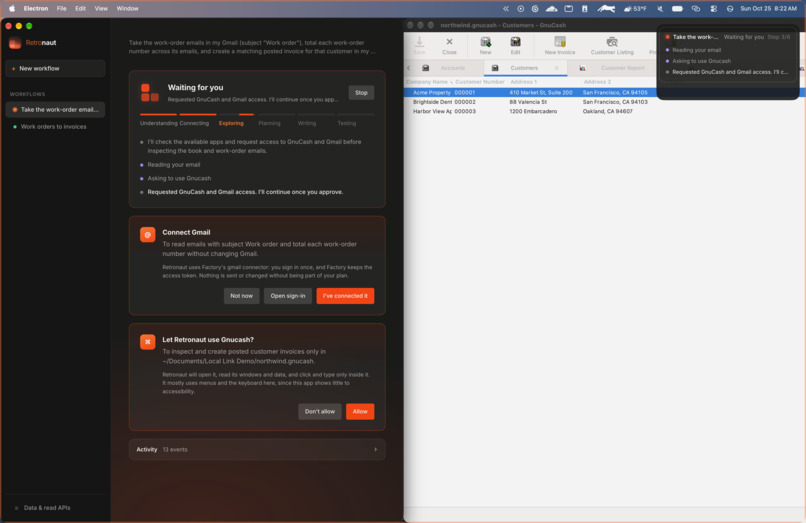Viewport: 806px width, 523px height.
Task: Select the Acme Property customer row
Action: tap(529, 93)
